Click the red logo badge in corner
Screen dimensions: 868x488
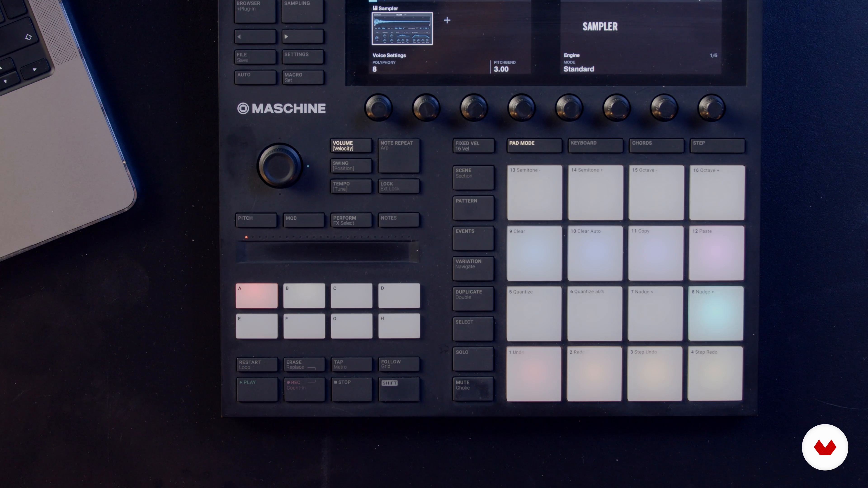click(825, 447)
